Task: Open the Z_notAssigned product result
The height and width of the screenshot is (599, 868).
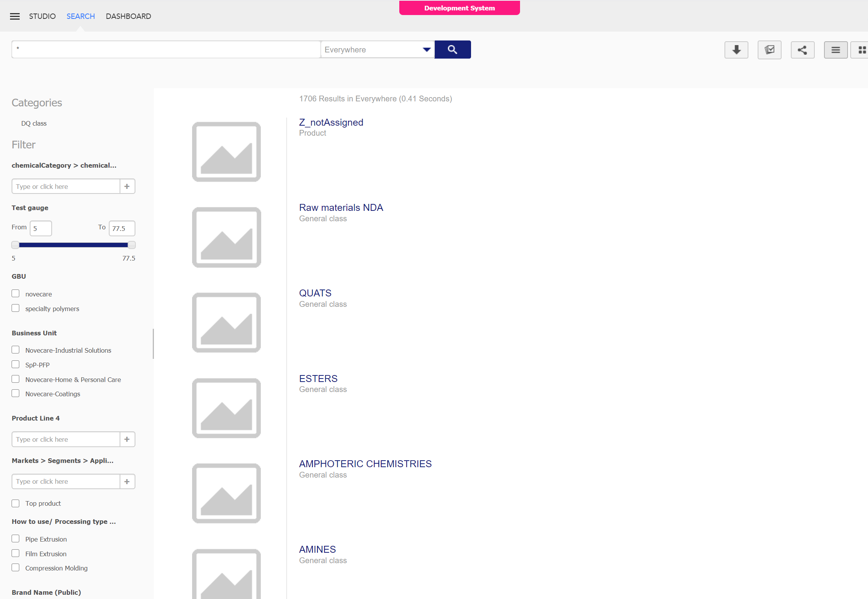Action: [x=331, y=122]
